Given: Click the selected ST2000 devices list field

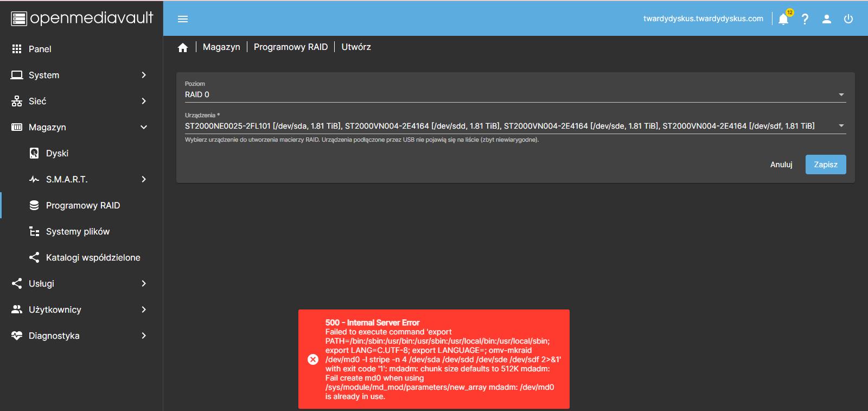Looking at the screenshot, I should pos(515,125).
